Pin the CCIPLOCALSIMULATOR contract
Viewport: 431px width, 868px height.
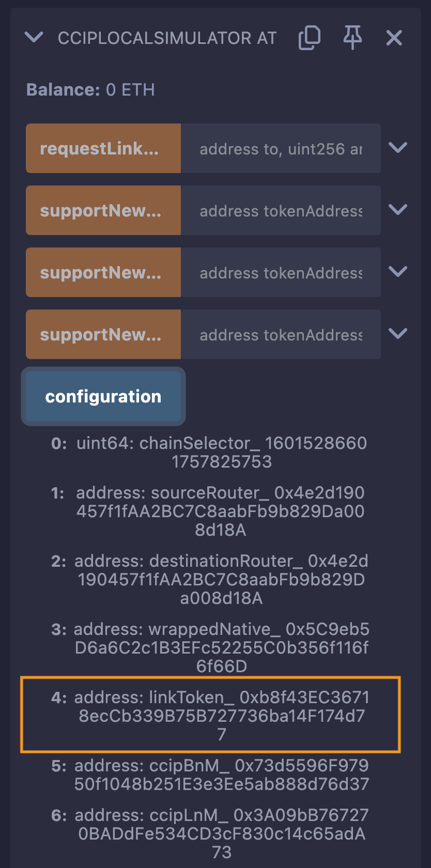click(x=352, y=38)
